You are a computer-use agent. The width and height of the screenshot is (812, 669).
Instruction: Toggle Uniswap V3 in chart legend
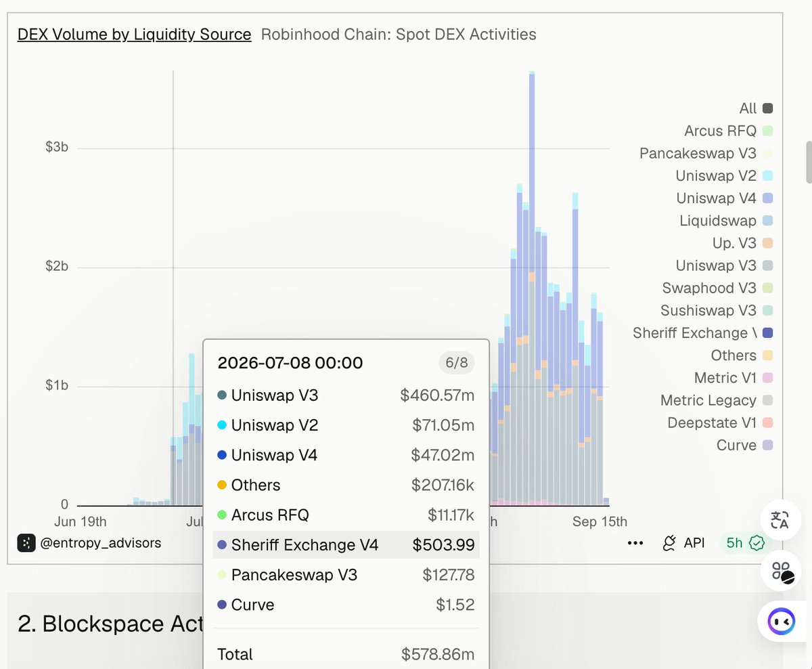pyautogui.click(x=724, y=265)
